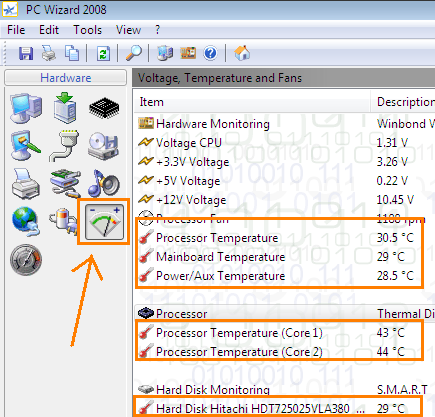Click the Print toolbar icon
Image resolution: width=435 pixels, height=417 pixels.
(49, 53)
